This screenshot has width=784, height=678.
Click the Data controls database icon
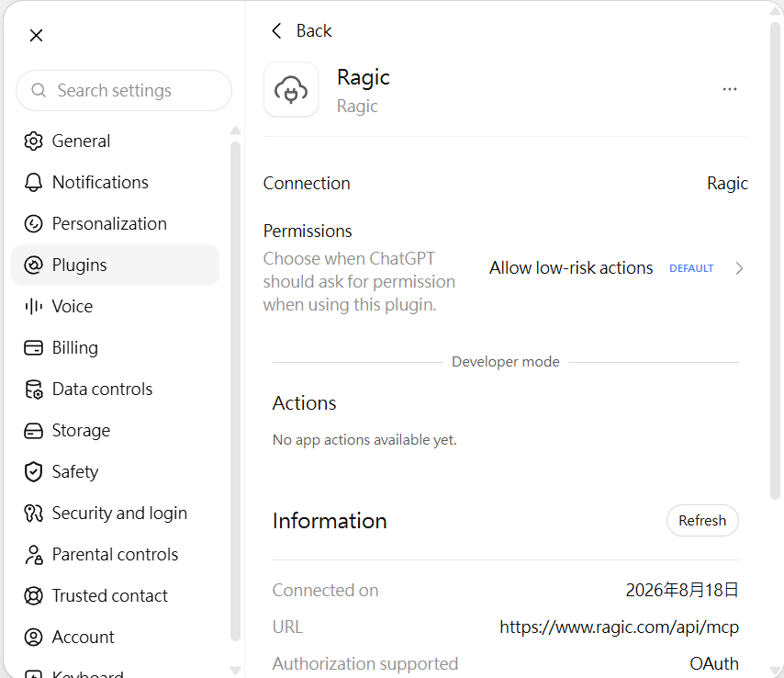point(33,389)
